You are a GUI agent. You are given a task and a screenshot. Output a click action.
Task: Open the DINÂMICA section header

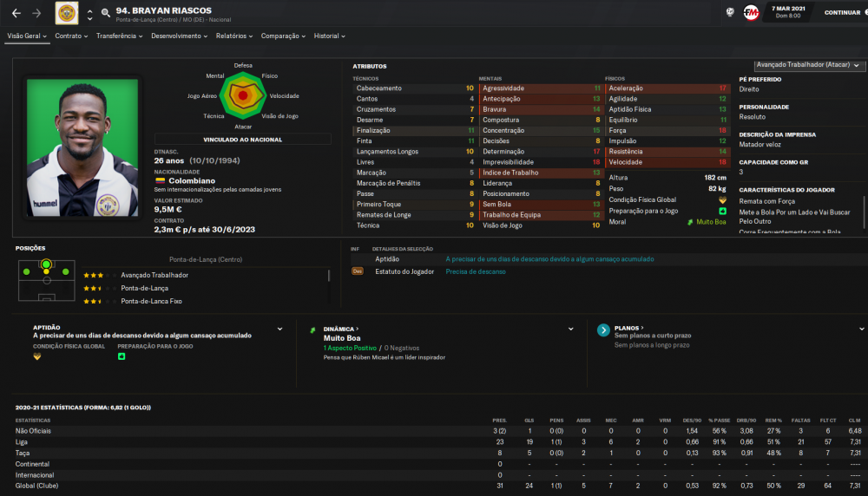(341, 329)
